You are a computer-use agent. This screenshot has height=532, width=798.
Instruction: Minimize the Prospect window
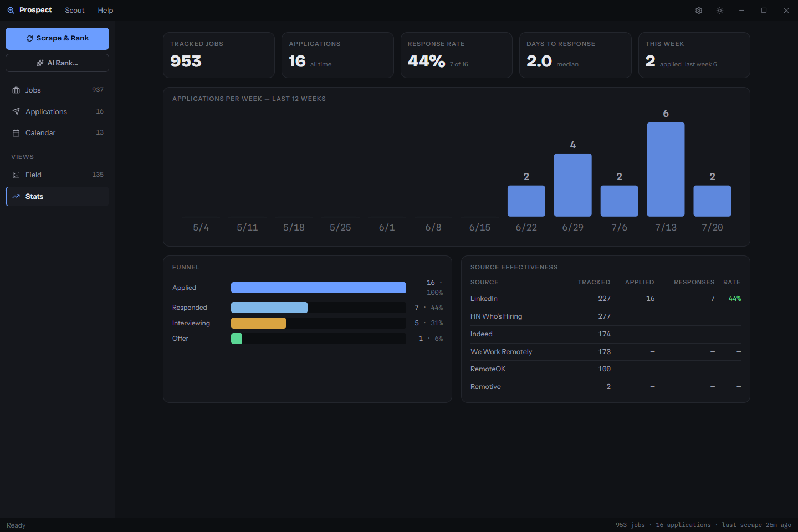point(741,11)
